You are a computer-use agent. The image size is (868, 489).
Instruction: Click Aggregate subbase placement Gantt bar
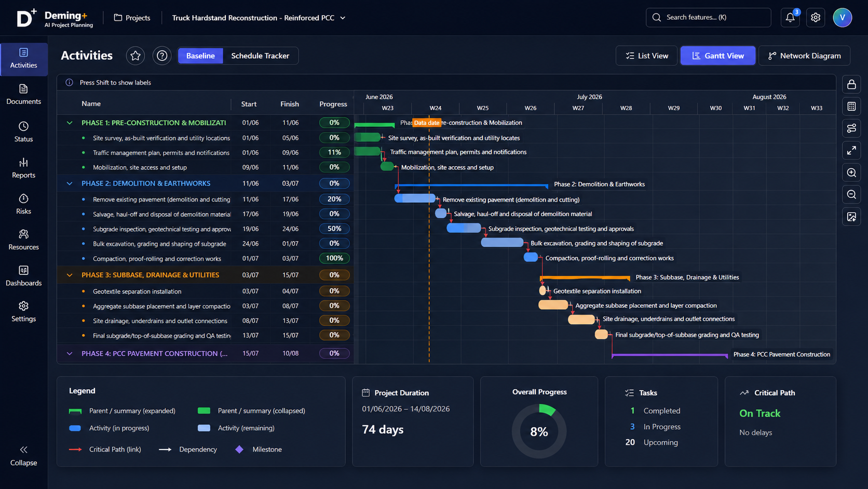553,305
